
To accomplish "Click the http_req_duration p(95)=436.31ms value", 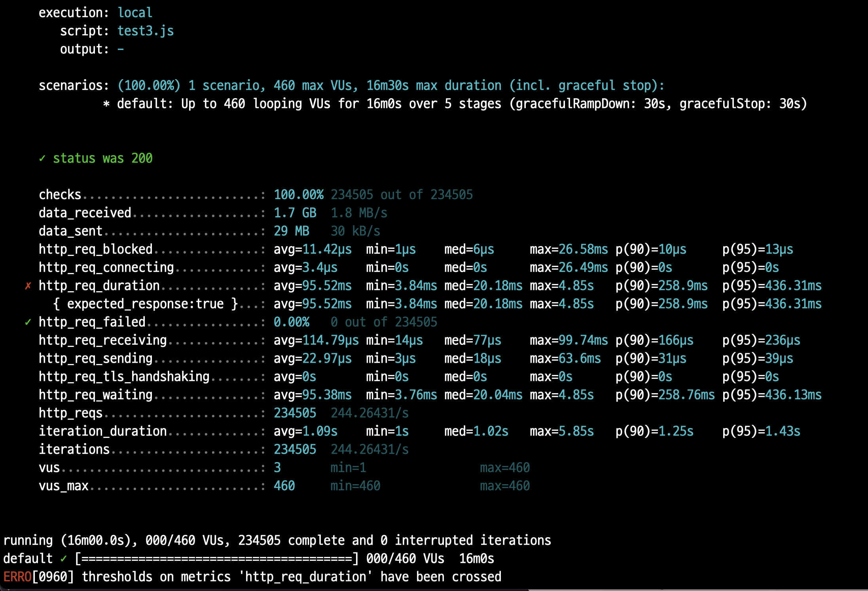I will point(772,286).
